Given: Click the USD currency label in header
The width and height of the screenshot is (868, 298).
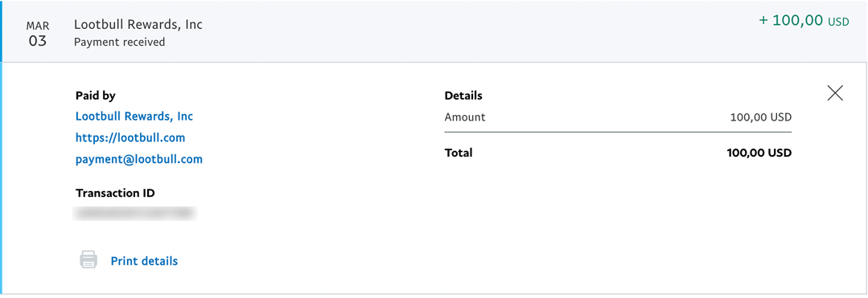Looking at the screenshot, I should [838, 22].
